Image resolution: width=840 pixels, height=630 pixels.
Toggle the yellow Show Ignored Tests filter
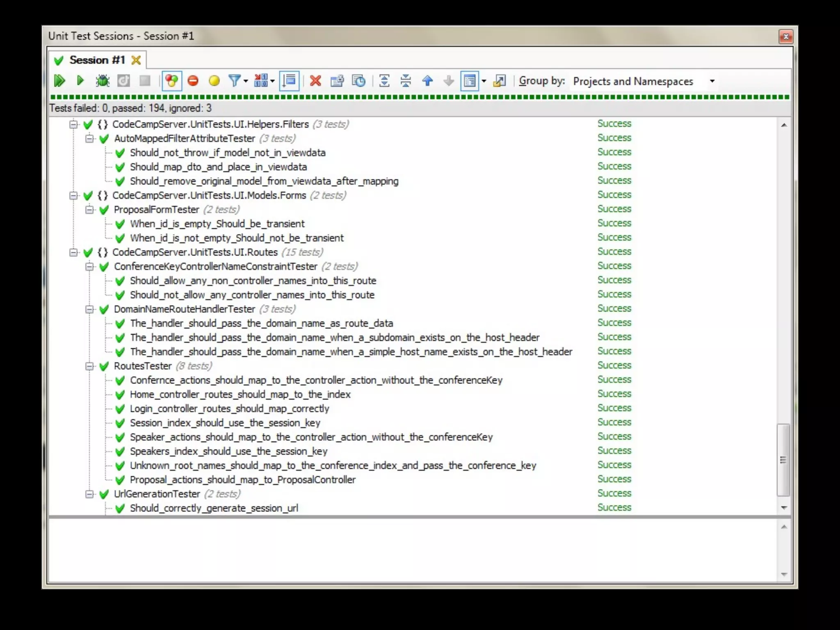pyautogui.click(x=214, y=81)
